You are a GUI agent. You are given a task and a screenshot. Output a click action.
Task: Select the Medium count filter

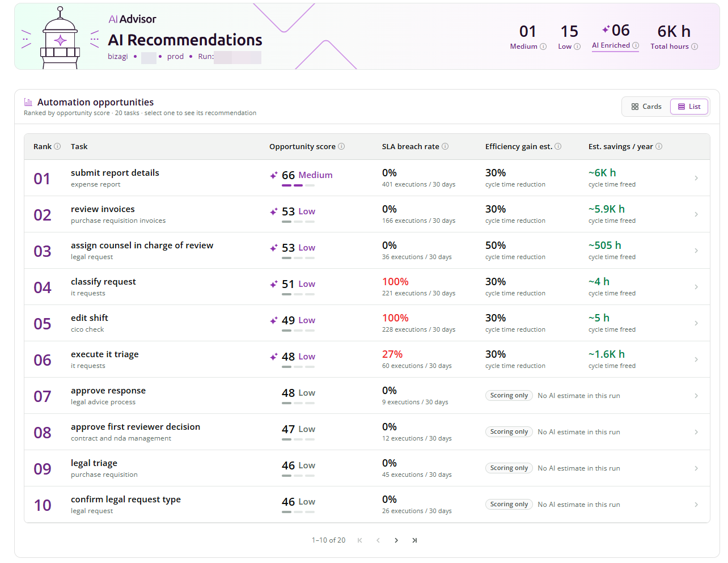pyautogui.click(x=528, y=37)
